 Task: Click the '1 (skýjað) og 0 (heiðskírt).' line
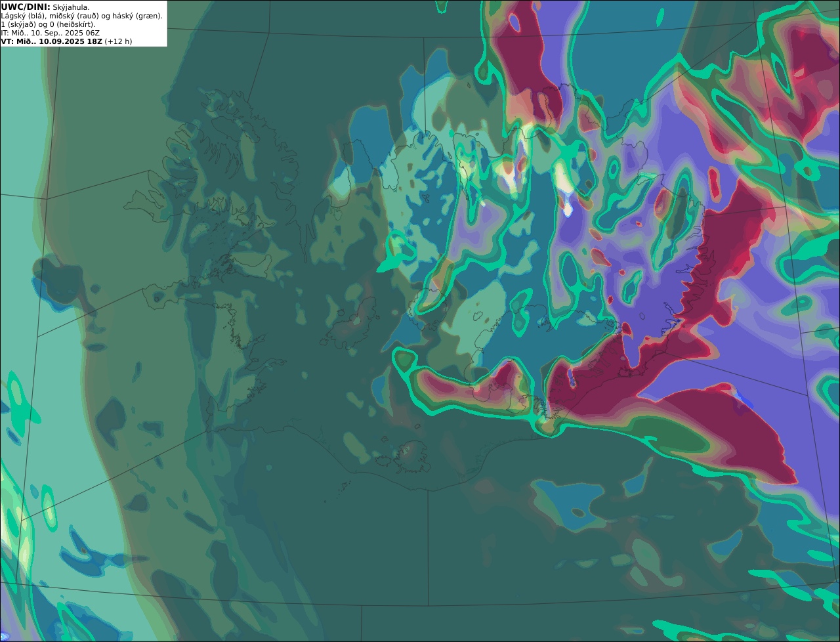click(48, 24)
